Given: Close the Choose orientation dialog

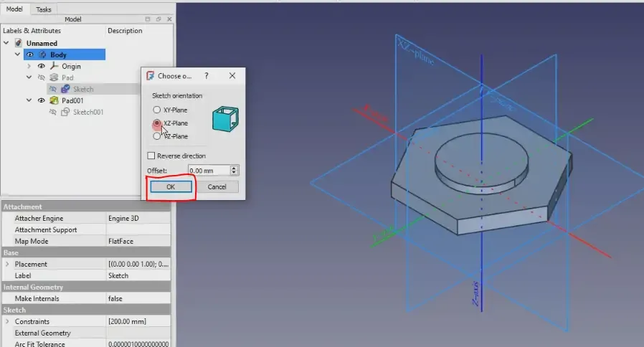Looking at the screenshot, I should tap(232, 76).
